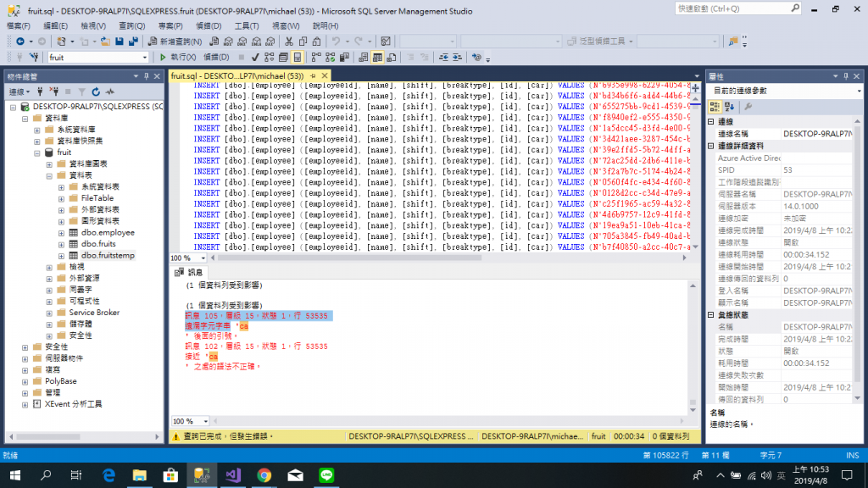Image resolution: width=868 pixels, height=488 pixels.
Task: Click the query options icon
Action: click(x=283, y=57)
